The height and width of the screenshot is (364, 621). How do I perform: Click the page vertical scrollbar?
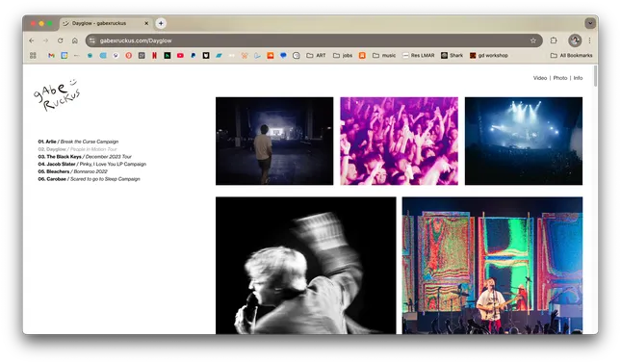[x=595, y=76]
